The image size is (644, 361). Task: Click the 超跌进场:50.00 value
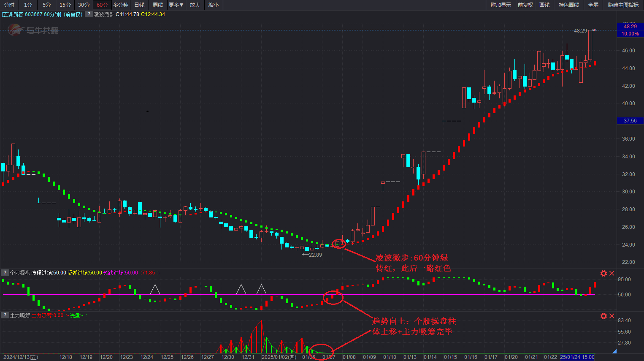(121, 273)
